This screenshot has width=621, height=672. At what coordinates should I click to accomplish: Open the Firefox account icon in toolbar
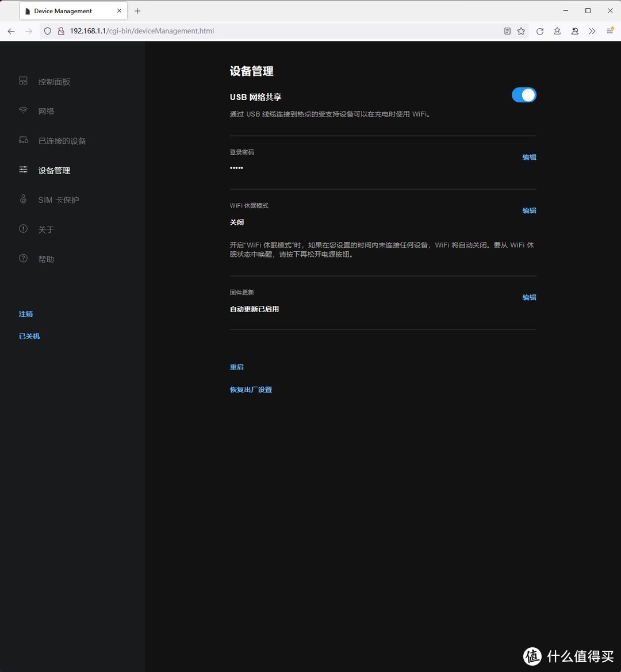pos(574,31)
